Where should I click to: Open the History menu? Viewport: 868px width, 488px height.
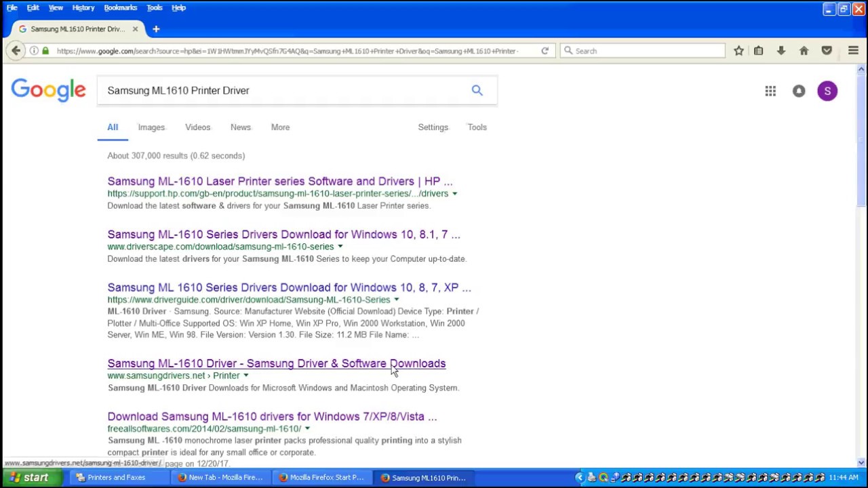point(83,7)
